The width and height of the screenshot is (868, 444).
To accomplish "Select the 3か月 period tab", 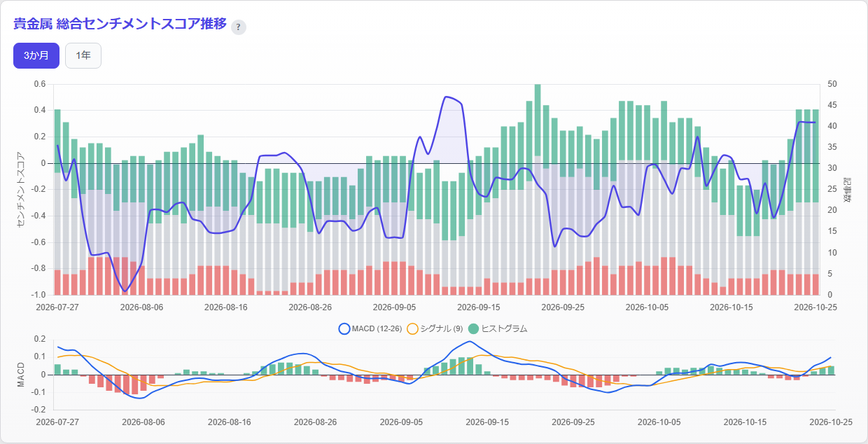I will [36, 56].
